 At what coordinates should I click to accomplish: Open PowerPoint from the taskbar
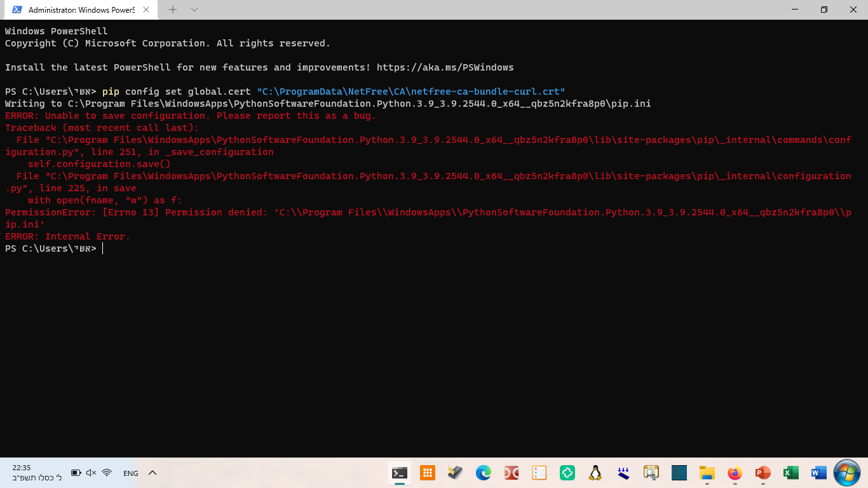(x=763, y=473)
